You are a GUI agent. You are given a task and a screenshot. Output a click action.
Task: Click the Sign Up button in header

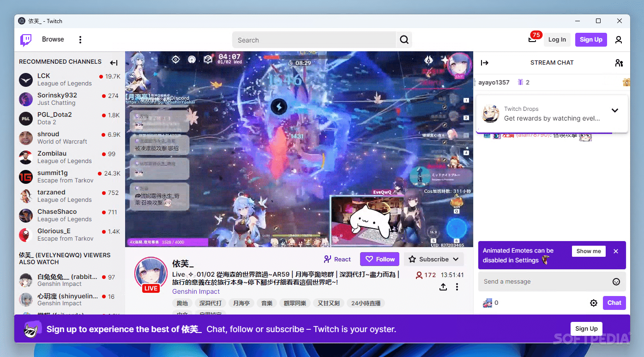point(591,40)
